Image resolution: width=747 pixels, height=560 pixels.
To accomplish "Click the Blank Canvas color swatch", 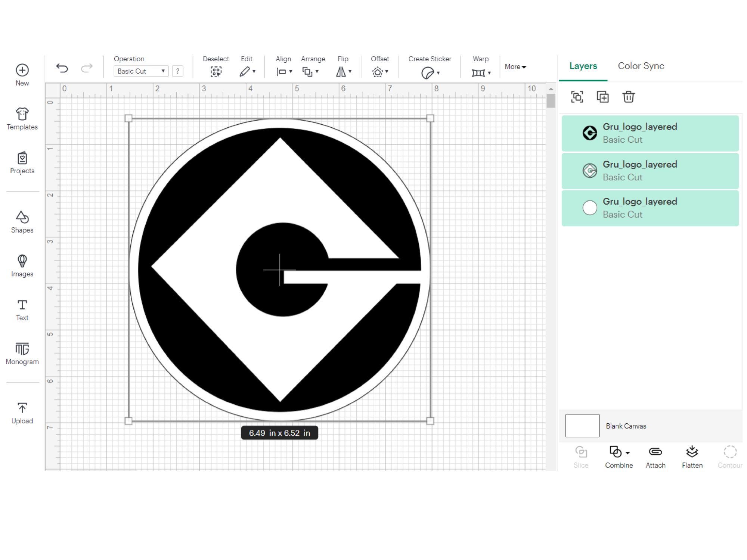I will click(x=582, y=426).
